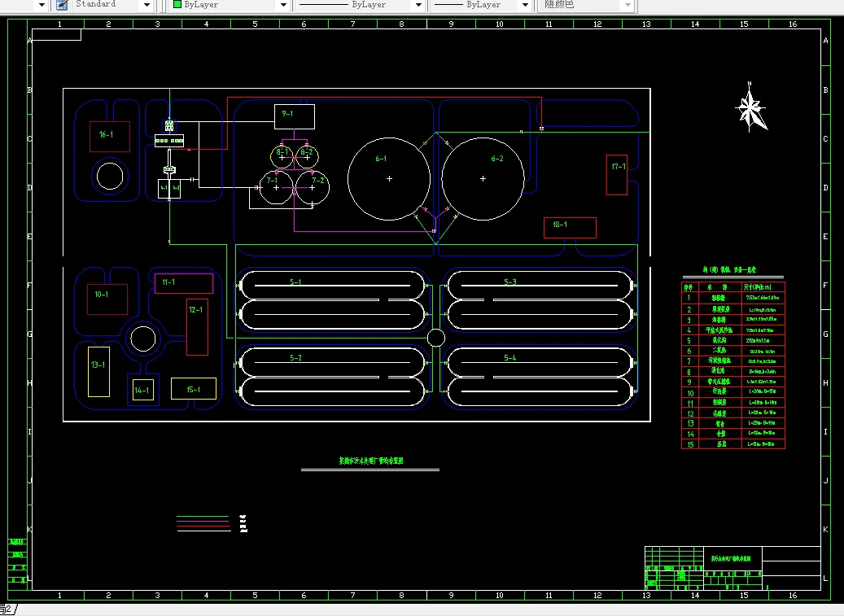
Task: Click row 15 in the equipment table
Action: point(733,443)
